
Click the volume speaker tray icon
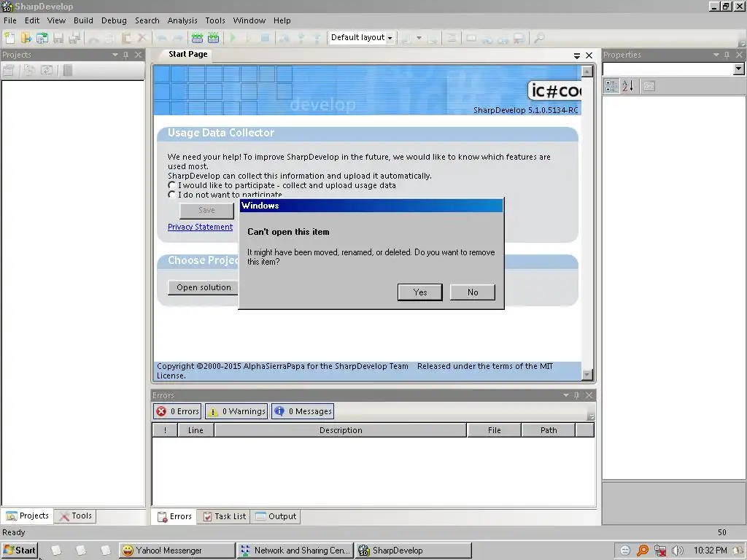678,551
